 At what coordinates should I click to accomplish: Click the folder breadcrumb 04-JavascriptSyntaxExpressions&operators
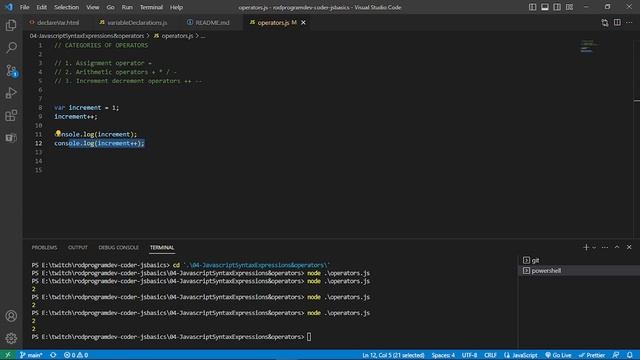coord(87,36)
